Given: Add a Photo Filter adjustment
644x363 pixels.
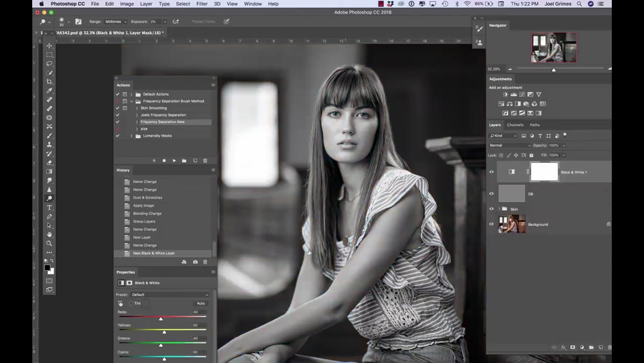Looking at the screenshot, I should 526,104.
